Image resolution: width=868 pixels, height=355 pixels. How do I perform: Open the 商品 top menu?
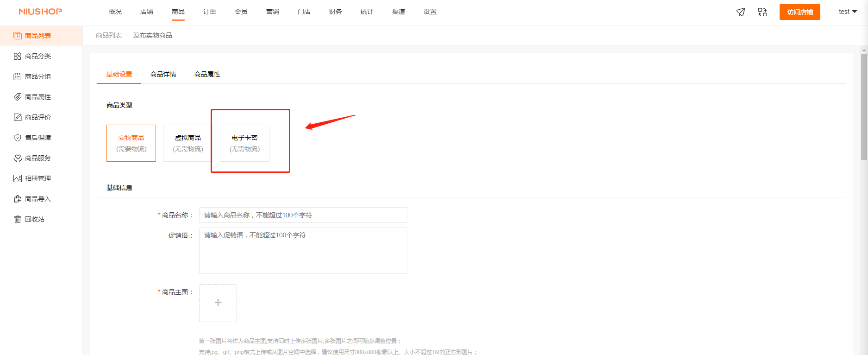(178, 12)
